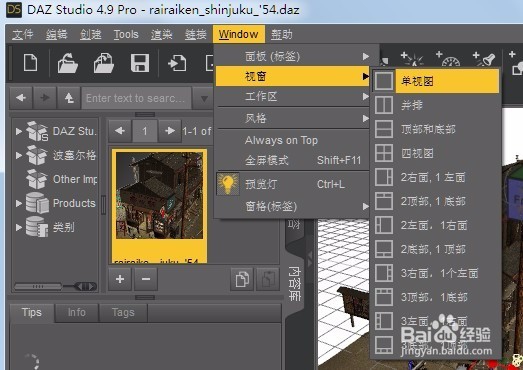The image size is (523, 370).
Task: Expand the 类别 categories tree node
Action: point(19,227)
